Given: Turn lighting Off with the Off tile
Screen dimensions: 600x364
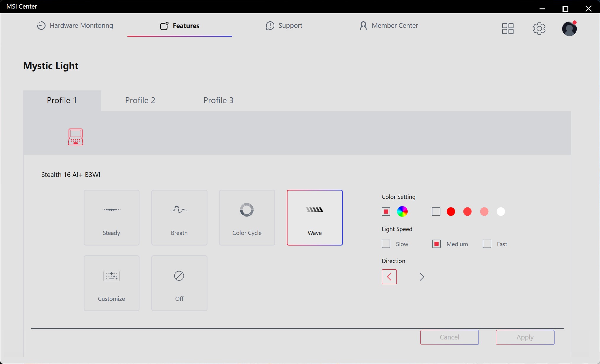Looking at the screenshot, I should (179, 283).
